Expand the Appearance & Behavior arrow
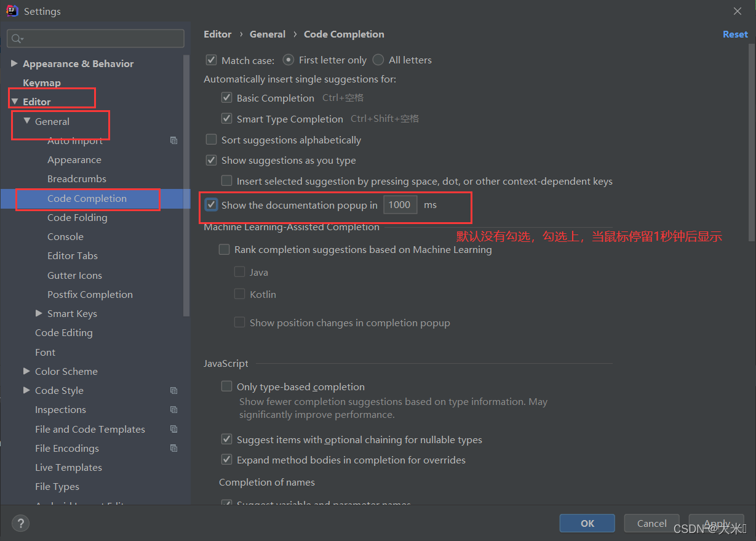The height and width of the screenshot is (541, 756). 14,63
